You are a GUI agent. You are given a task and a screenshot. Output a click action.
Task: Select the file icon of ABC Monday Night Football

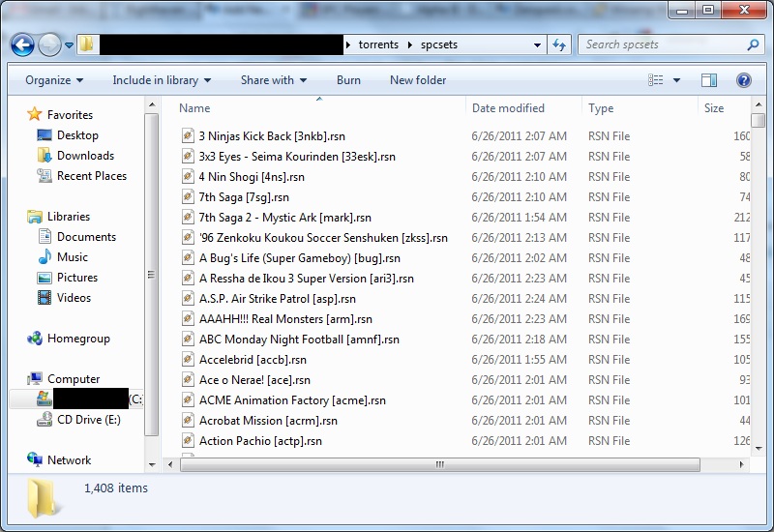pyautogui.click(x=188, y=340)
